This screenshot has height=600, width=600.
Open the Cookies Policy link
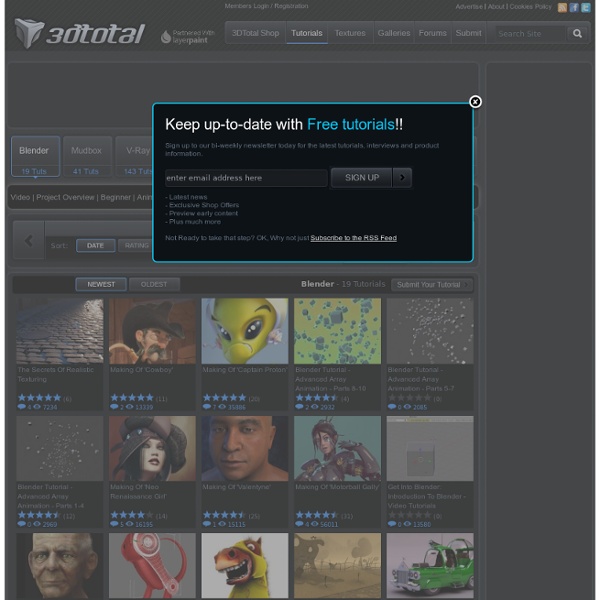point(531,7)
